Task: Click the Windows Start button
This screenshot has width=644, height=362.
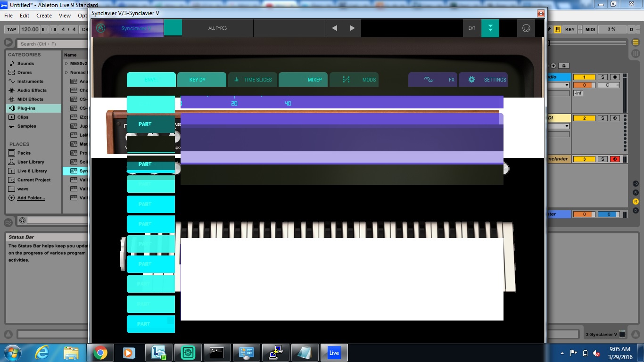Action: 12,353
